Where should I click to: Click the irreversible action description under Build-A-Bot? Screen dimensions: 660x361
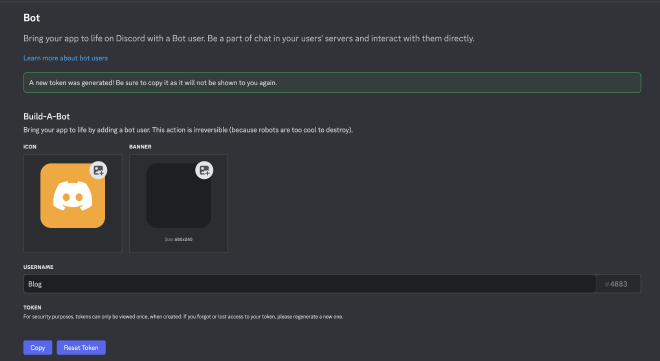[188, 130]
